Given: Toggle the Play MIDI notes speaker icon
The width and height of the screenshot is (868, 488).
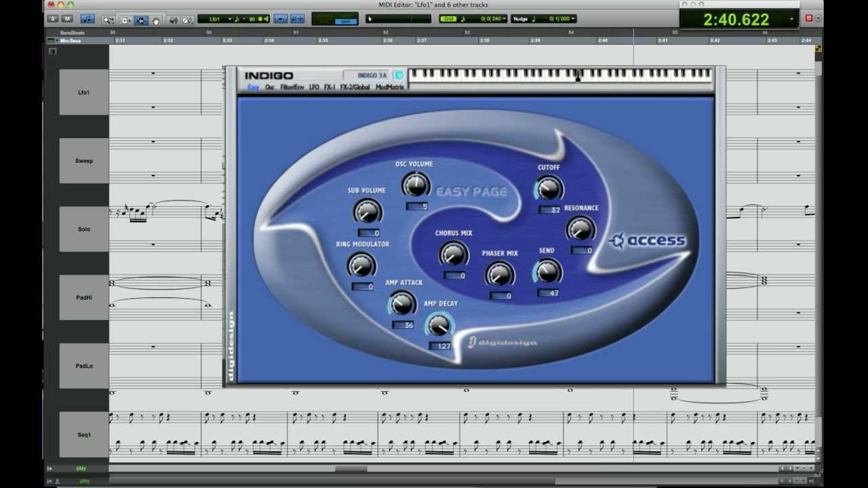Looking at the screenshot, I should tap(172, 20).
